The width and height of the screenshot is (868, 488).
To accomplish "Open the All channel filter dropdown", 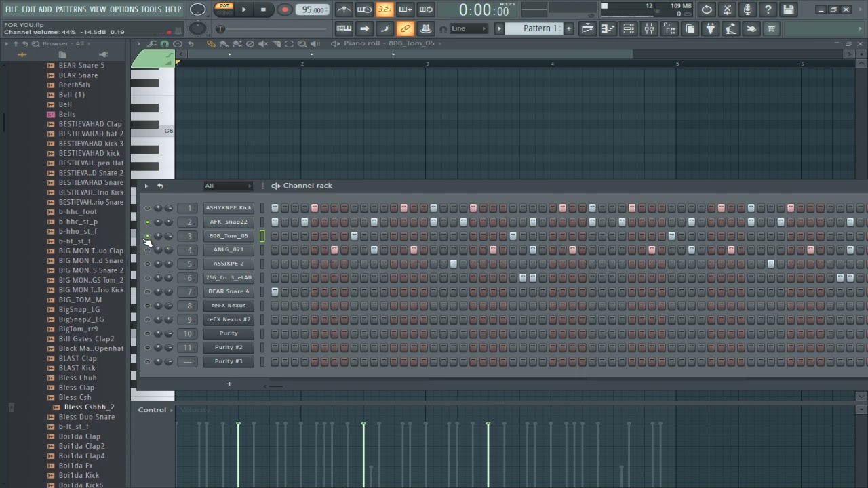I will tap(229, 186).
